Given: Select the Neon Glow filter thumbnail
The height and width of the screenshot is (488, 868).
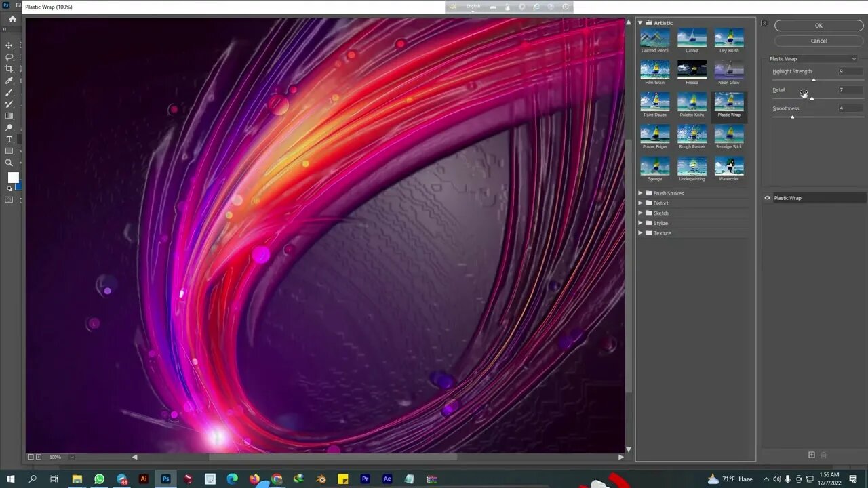Looking at the screenshot, I should pos(729,69).
